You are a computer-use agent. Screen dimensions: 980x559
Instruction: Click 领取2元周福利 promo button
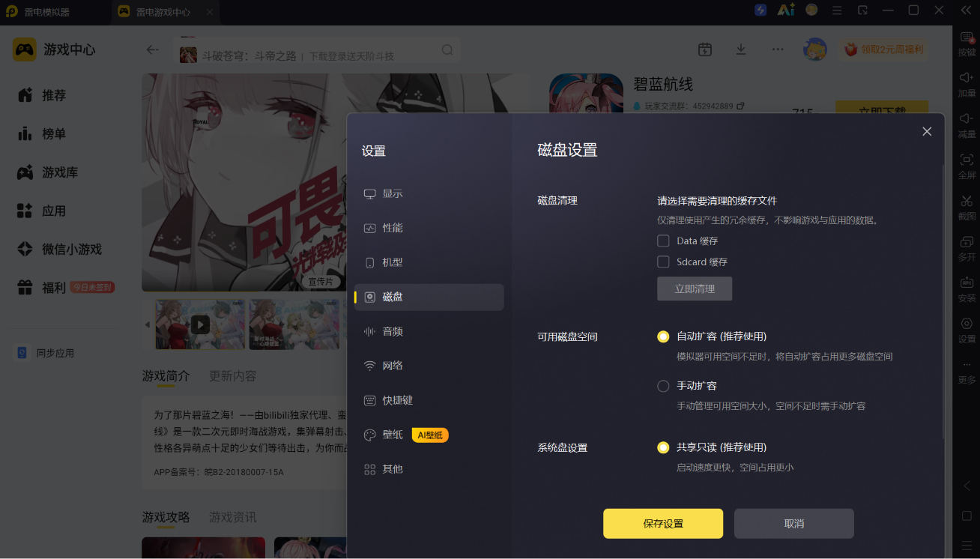click(x=884, y=49)
